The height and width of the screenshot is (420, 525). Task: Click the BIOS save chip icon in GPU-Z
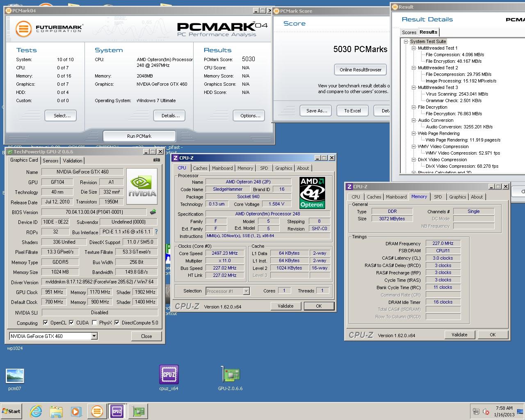[x=153, y=212]
